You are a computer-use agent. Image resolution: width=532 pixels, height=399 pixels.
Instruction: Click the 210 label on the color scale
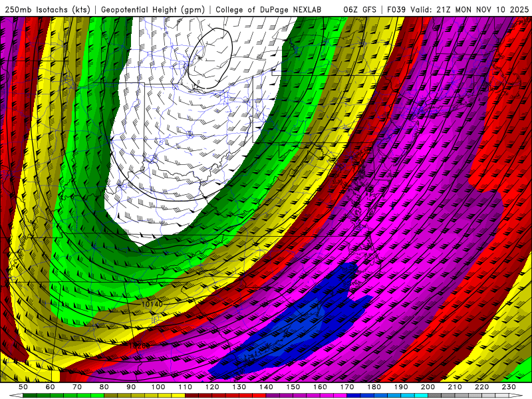pos(456,387)
